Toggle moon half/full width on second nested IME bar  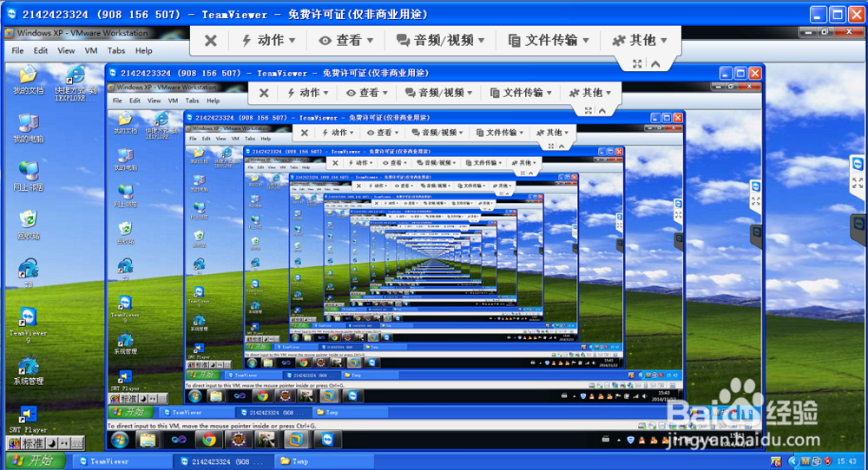[x=143, y=398]
